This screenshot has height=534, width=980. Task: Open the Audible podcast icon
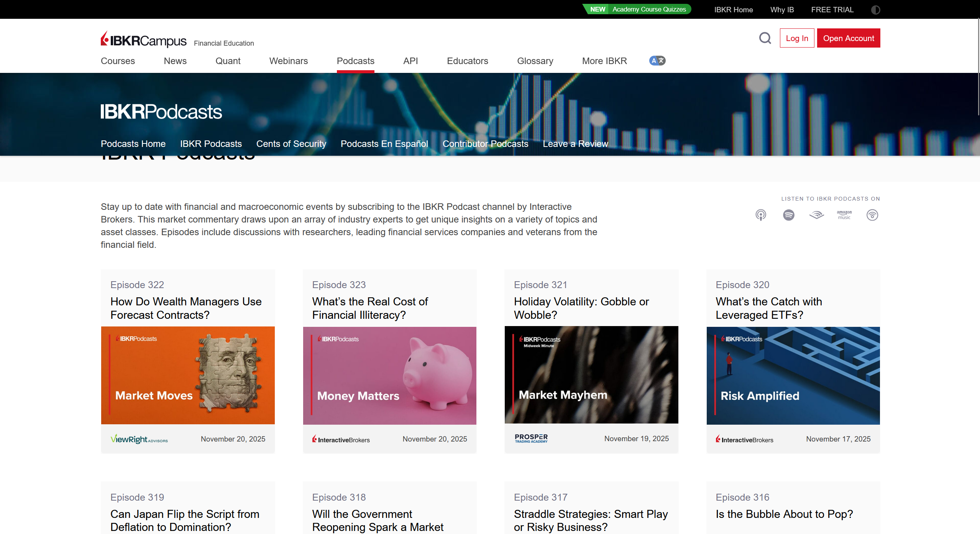click(816, 215)
